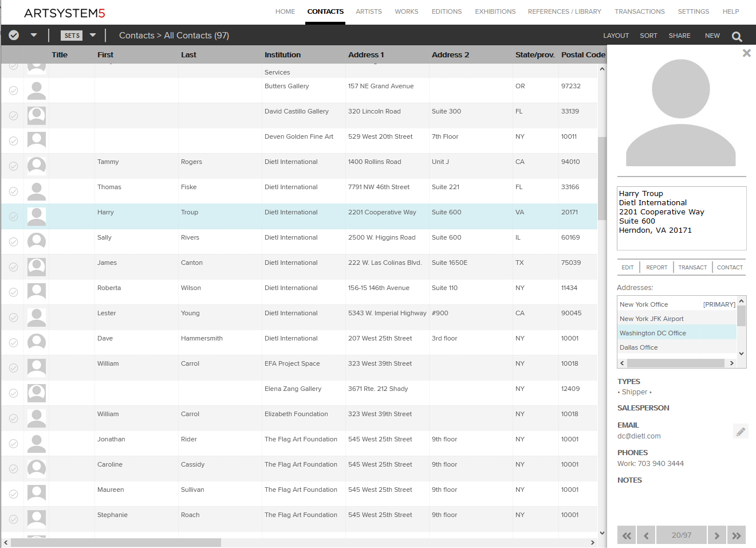
Task: Click Tammy Rogers' contact avatar
Action: point(37,166)
